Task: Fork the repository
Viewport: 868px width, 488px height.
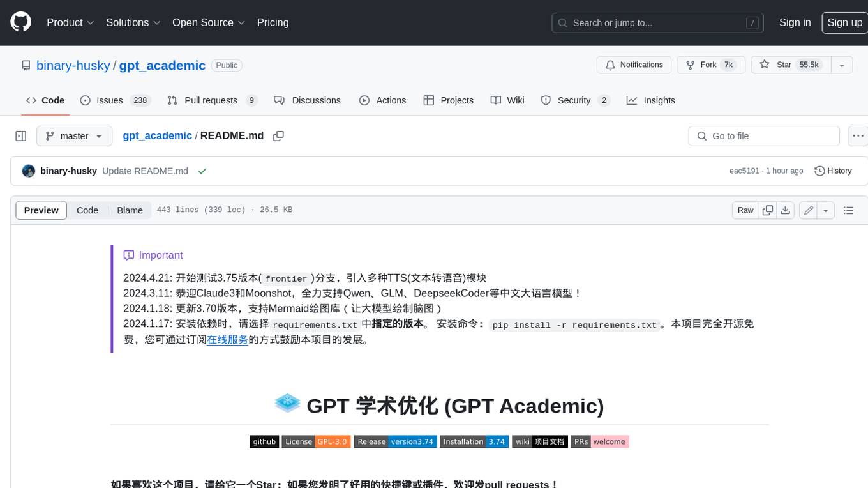Action: pos(711,65)
